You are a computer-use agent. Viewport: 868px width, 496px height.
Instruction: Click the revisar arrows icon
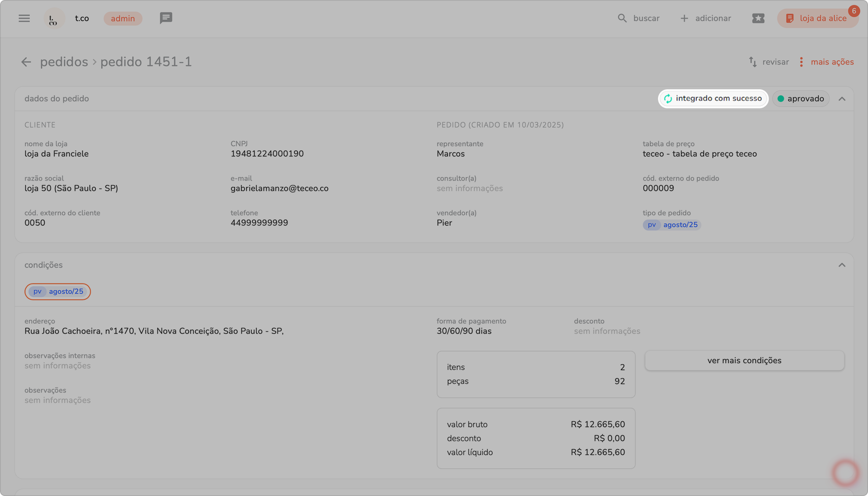click(753, 62)
